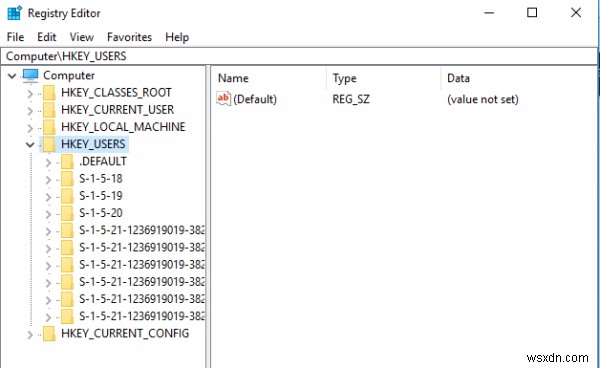Expand the .DEFAULT subkey

point(48,162)
